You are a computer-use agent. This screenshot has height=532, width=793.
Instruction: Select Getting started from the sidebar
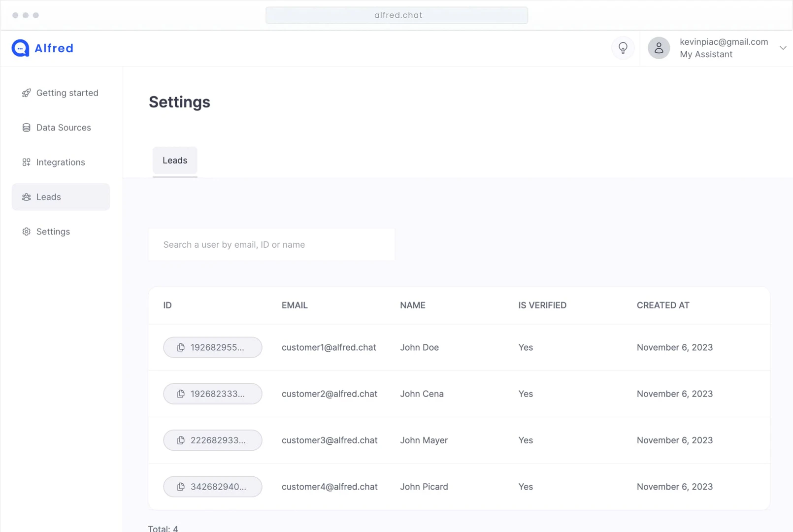[x=67, y=93]
